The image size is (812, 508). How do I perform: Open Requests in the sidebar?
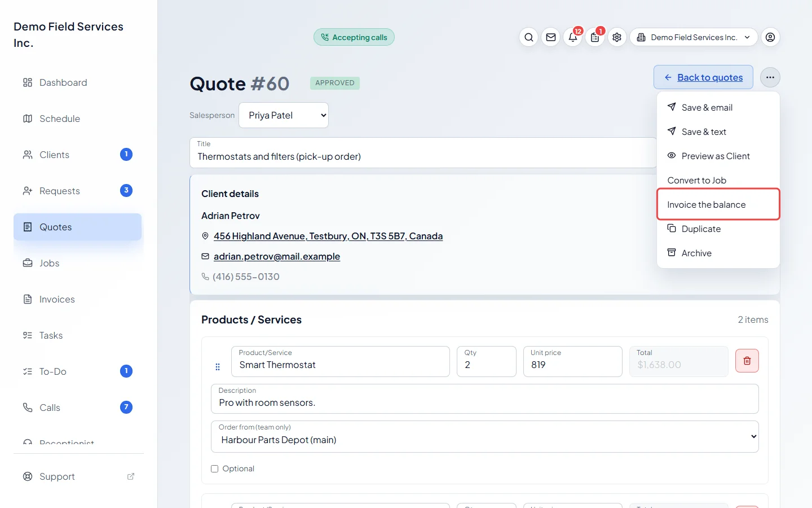coord(78,191)
